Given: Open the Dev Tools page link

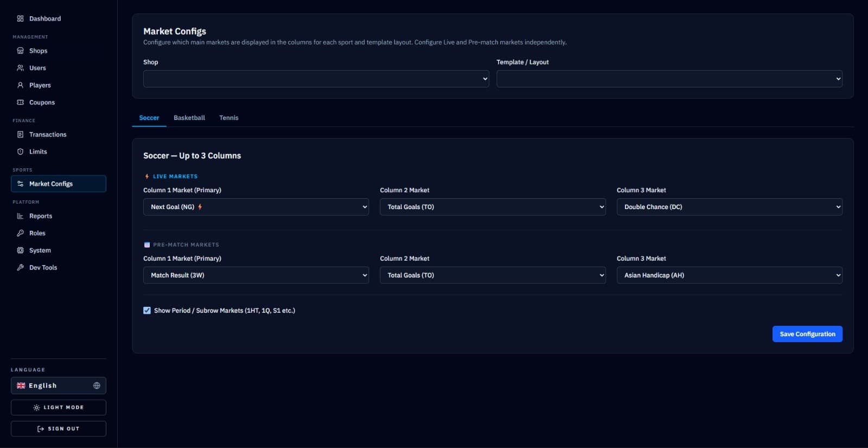Looking at the screenshot, I should pyautogui.click(x=59, y=267).
